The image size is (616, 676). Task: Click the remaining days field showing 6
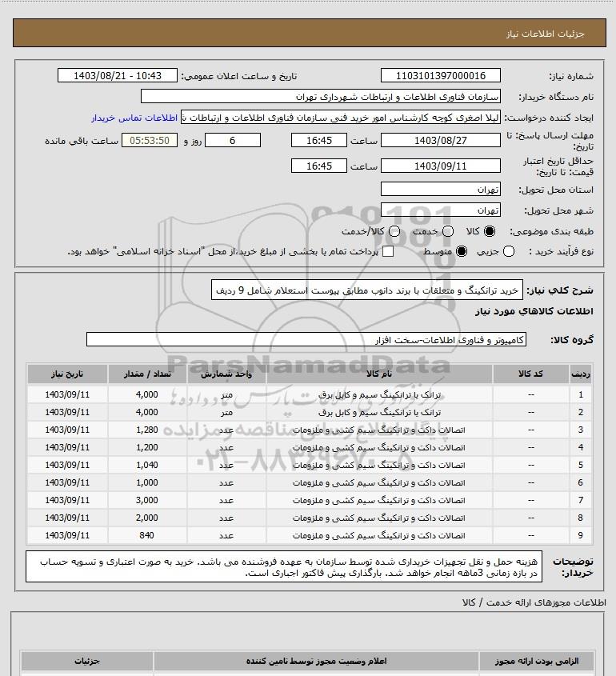pyautogui.click(x=233, y=140)
